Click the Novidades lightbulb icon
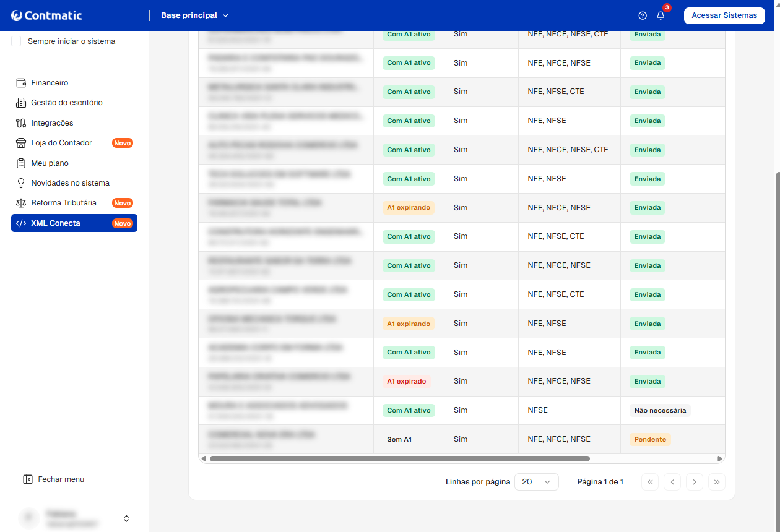The width and height of the screenshot is (780, 532). 20,183
